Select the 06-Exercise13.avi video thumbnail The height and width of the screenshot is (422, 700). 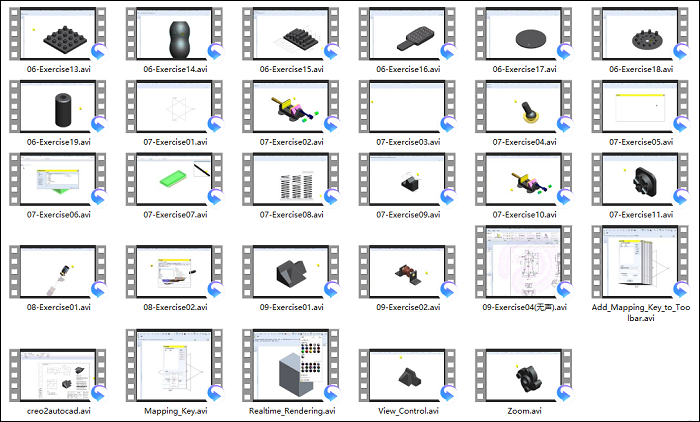point(58,34)
